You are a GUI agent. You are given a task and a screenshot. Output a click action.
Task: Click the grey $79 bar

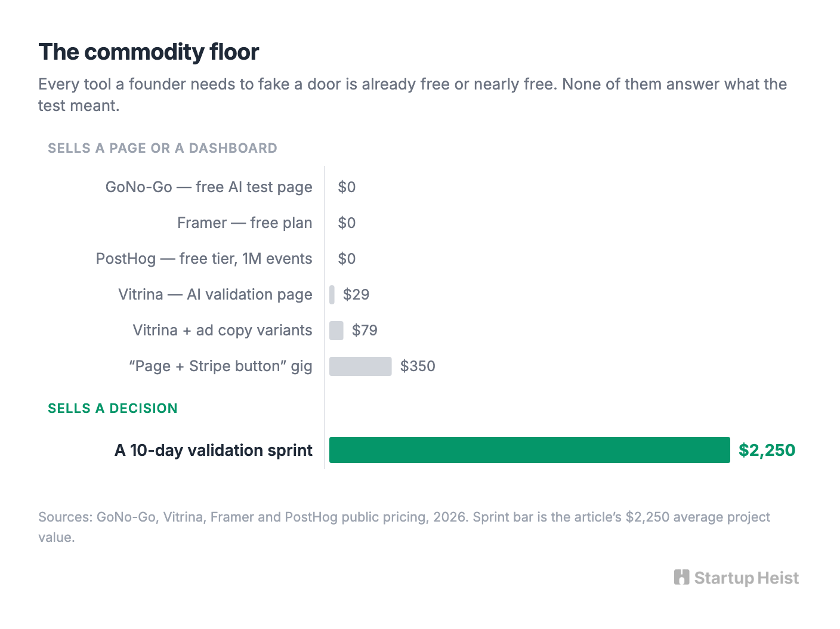[336, 331]
